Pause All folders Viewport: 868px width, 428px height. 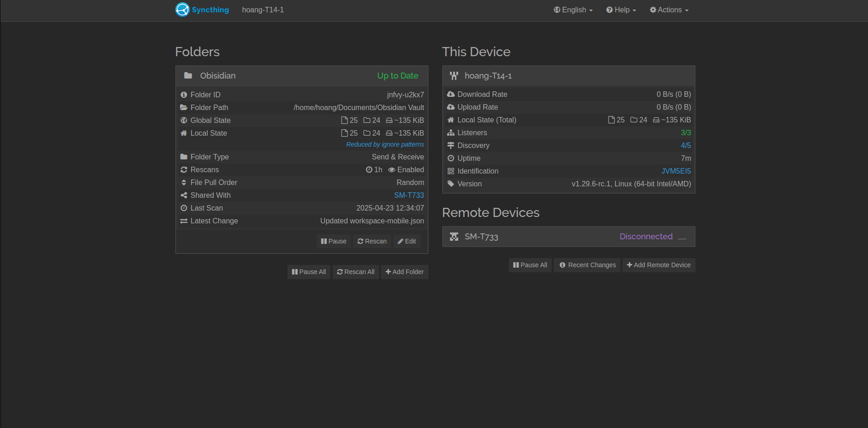pyautogui.click(x=309, y=272)
